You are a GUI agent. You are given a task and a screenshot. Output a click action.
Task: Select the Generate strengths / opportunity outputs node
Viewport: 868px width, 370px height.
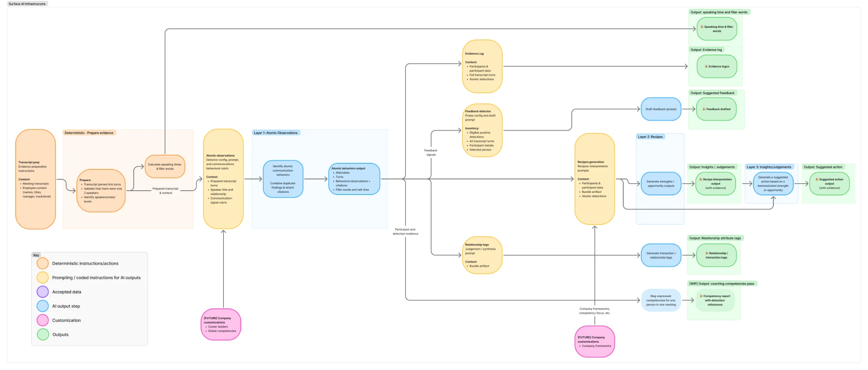tap(661, 184)
